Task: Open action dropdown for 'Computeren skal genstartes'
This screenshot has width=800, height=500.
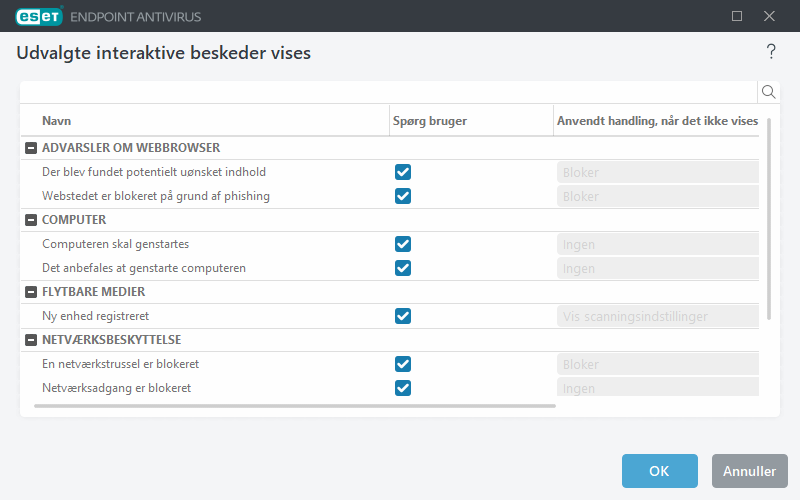Action: (x=658, y=244)
